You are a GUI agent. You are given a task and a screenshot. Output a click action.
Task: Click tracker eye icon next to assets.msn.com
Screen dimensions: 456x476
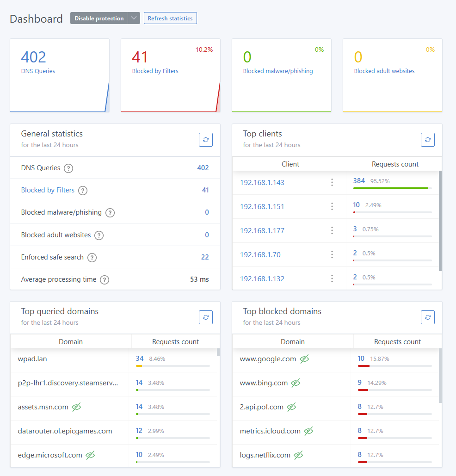click(77, 407)
